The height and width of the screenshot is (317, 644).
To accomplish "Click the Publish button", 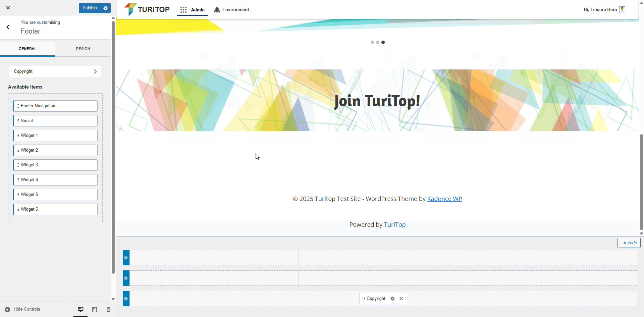I will click(90, 8).
